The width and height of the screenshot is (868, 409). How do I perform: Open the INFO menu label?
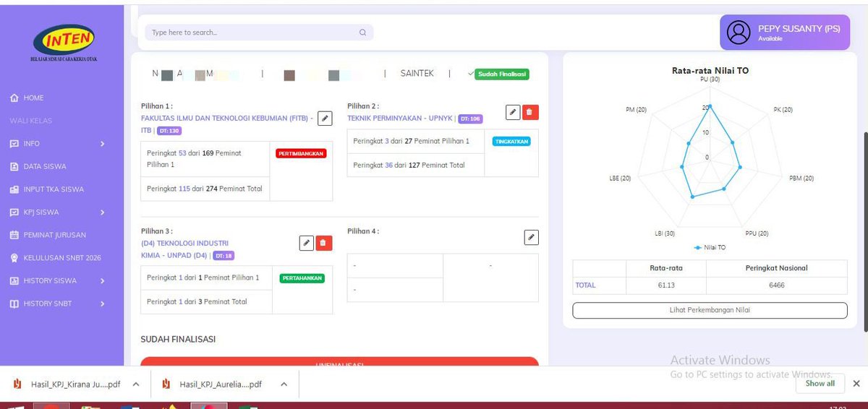[x=32, y=144]
